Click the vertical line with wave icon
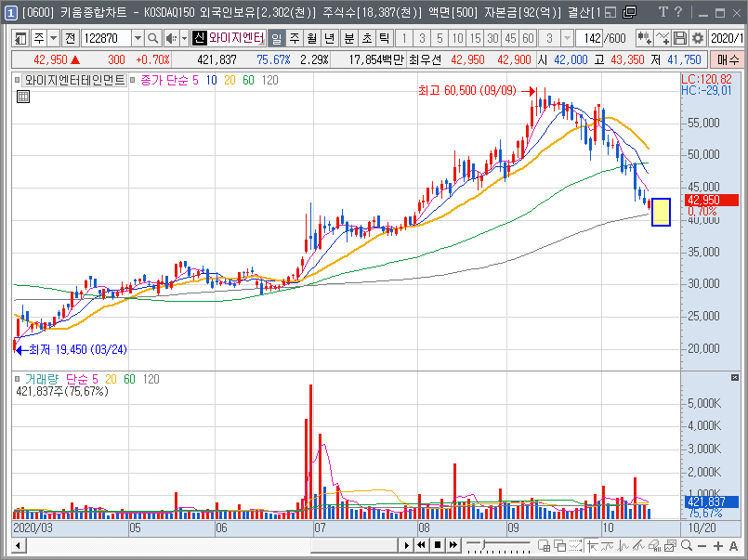The height and width of the screenshot is (560, 748). 623,545
